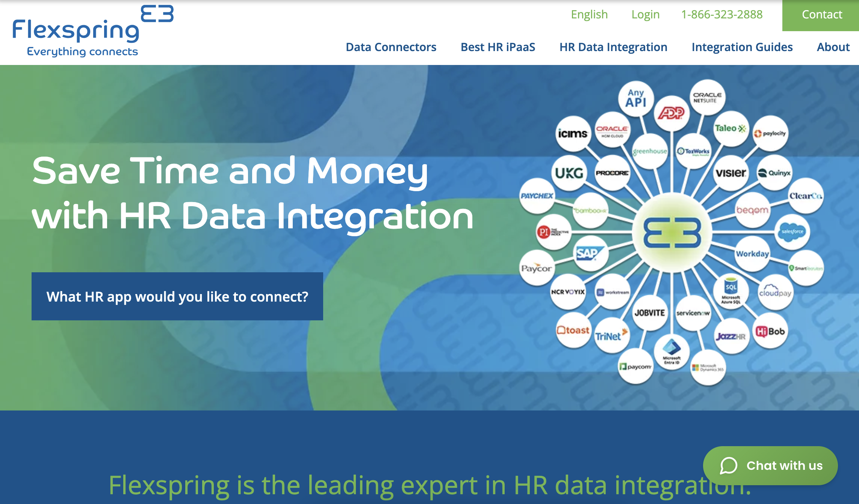Viewport: 859px width, 504px height.
Task: Open the Login link
Action: [x=645, y=15]
